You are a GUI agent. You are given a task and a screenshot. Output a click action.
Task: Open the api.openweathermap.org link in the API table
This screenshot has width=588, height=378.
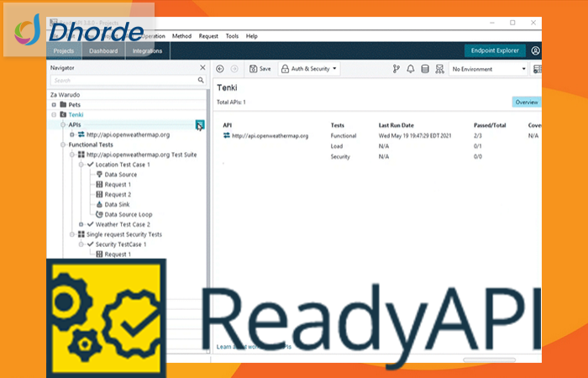(x=270, y=136)
